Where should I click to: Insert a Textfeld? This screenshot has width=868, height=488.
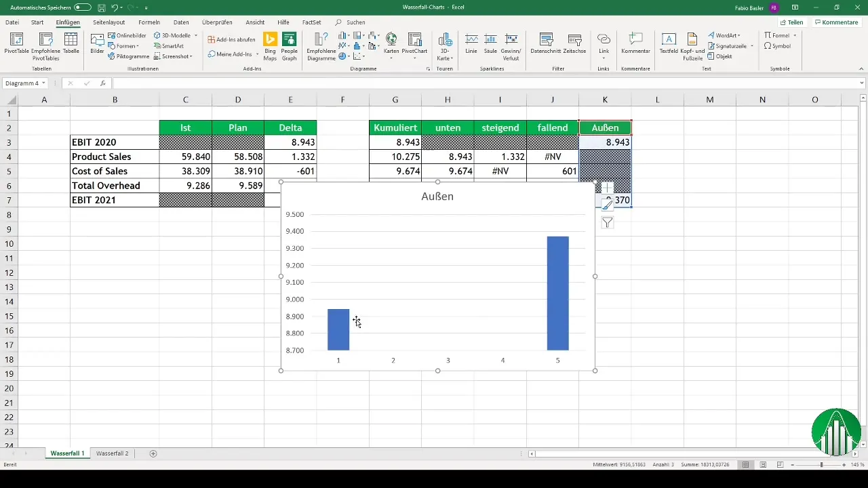669,43
